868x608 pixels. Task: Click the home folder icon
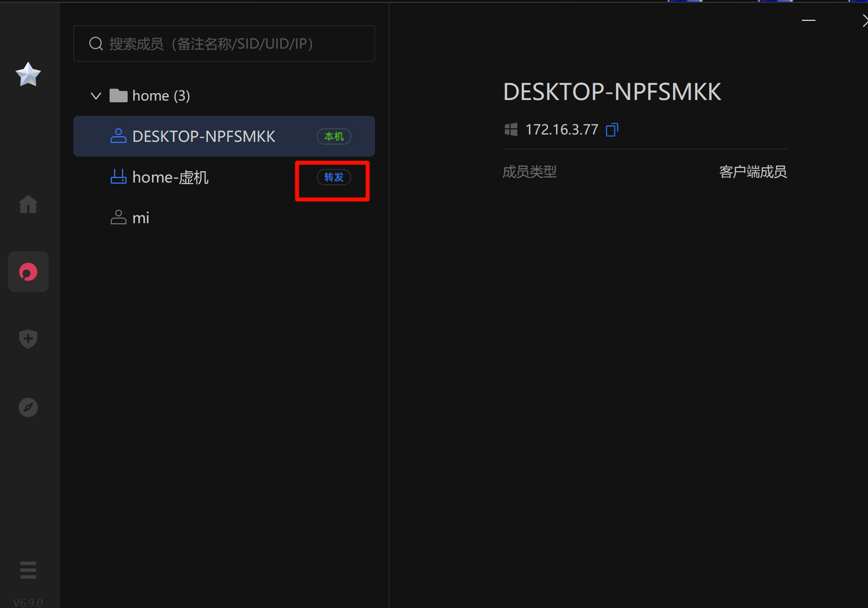[x=119, y=95]
